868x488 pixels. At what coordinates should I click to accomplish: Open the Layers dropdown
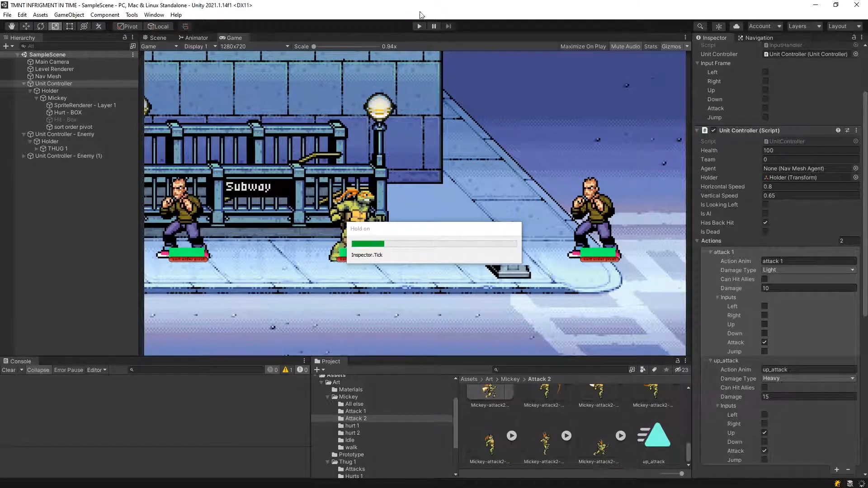click(805, 26)
